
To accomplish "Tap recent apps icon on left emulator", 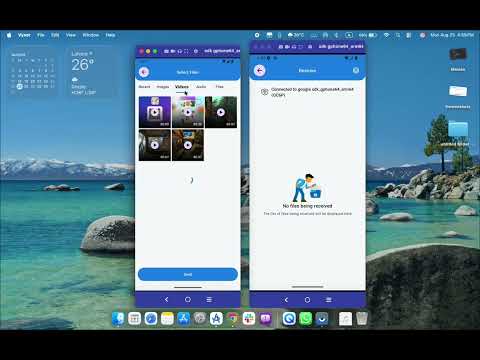I will [x=209, y=300].
